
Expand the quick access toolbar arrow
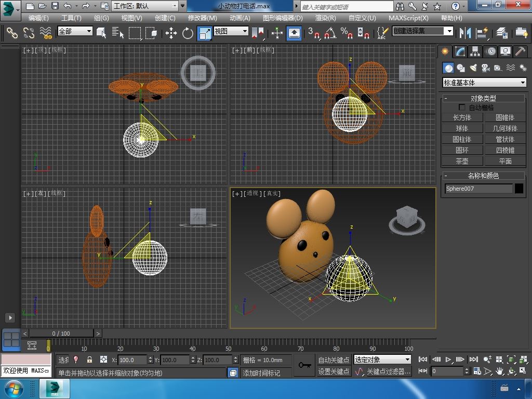[x=182, y=6]
